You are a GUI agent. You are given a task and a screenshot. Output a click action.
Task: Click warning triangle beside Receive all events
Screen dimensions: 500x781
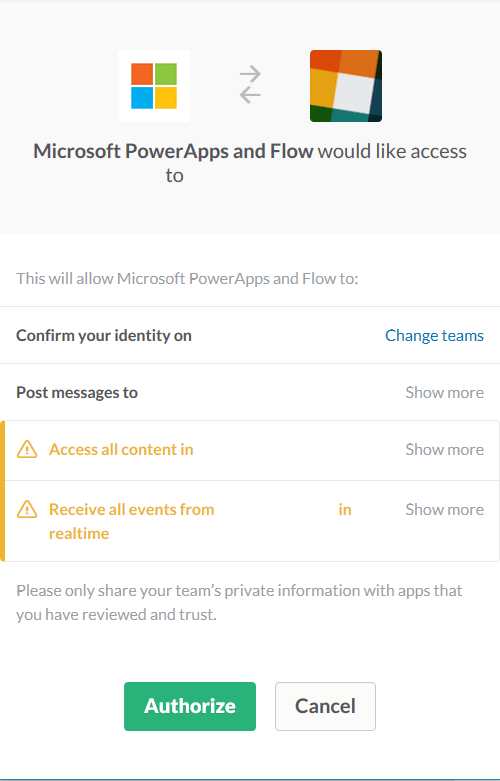point(27,509)
